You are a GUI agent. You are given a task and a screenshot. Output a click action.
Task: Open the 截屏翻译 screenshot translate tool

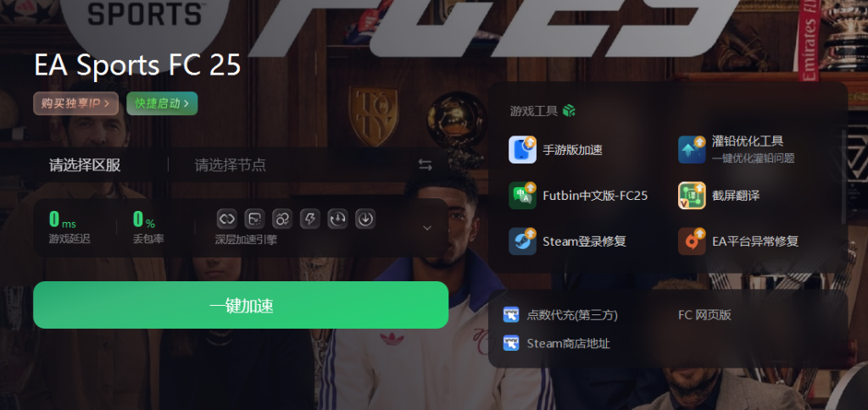point(719,196)
